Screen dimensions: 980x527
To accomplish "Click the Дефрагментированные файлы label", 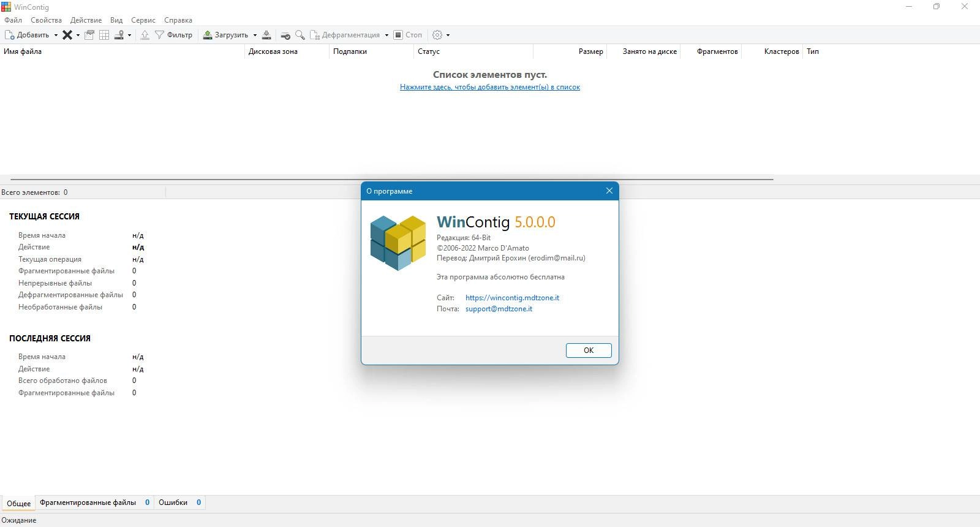I will coord(70,295).
